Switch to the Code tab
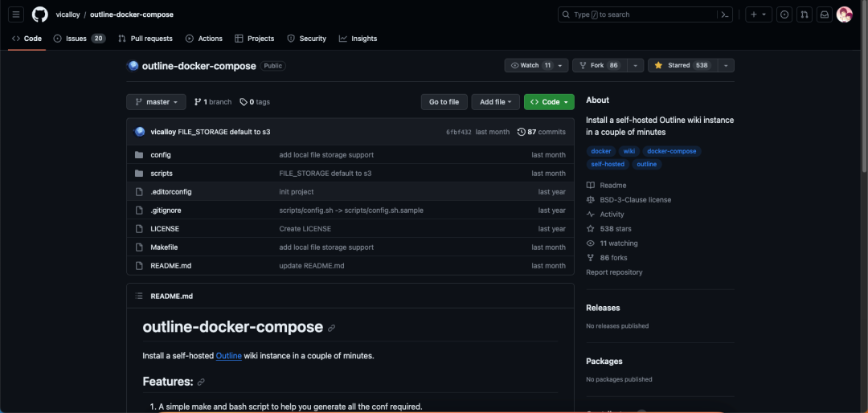868x413 pixels. (x=27, y=39)
